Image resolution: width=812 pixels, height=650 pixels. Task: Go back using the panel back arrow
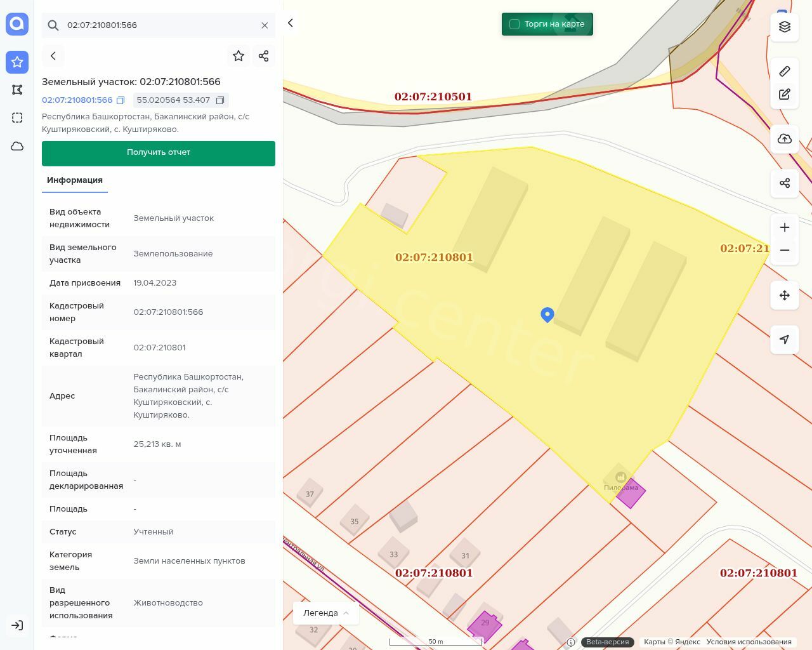[x=53, y=56]
